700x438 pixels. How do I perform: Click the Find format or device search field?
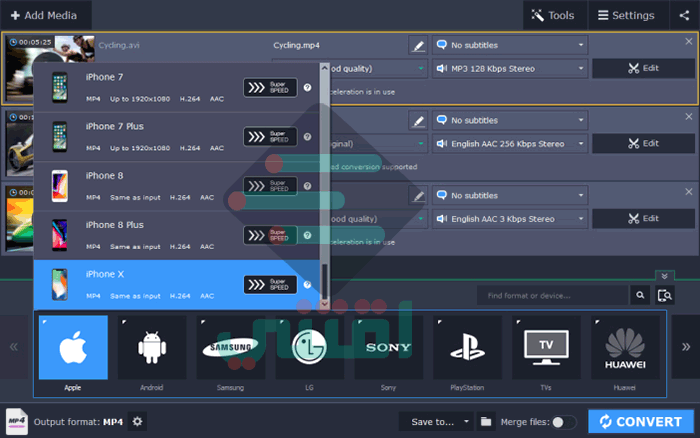pyautogui.click(x=553, y=296)
